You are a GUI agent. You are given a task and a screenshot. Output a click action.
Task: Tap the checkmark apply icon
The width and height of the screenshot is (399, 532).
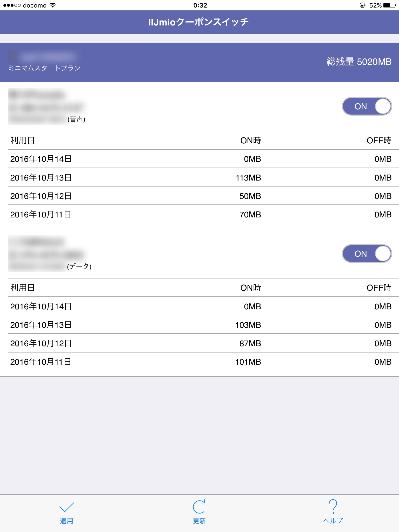66,507
